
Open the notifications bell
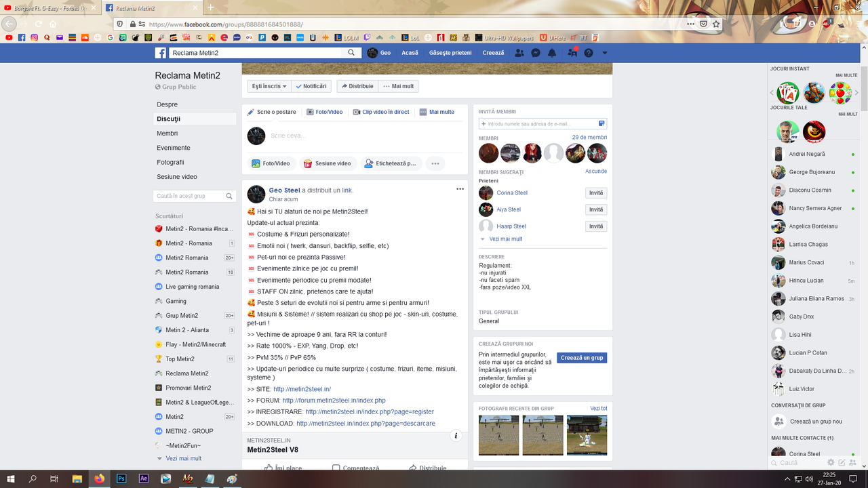552,53
